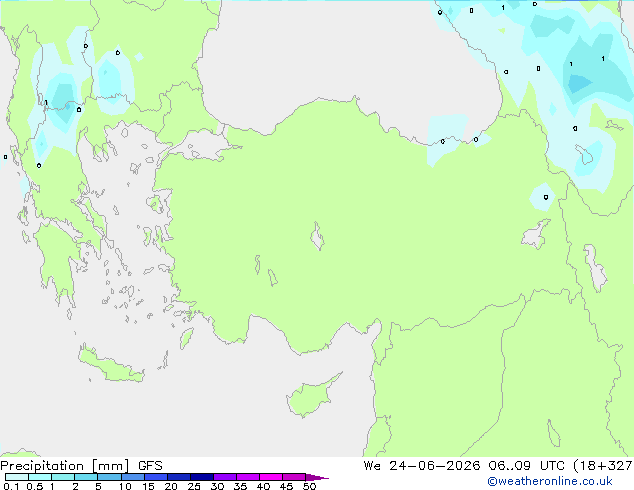Pick the 40–45 mm magenta swatch
This screenshot has height=490, width=634.
271,477
